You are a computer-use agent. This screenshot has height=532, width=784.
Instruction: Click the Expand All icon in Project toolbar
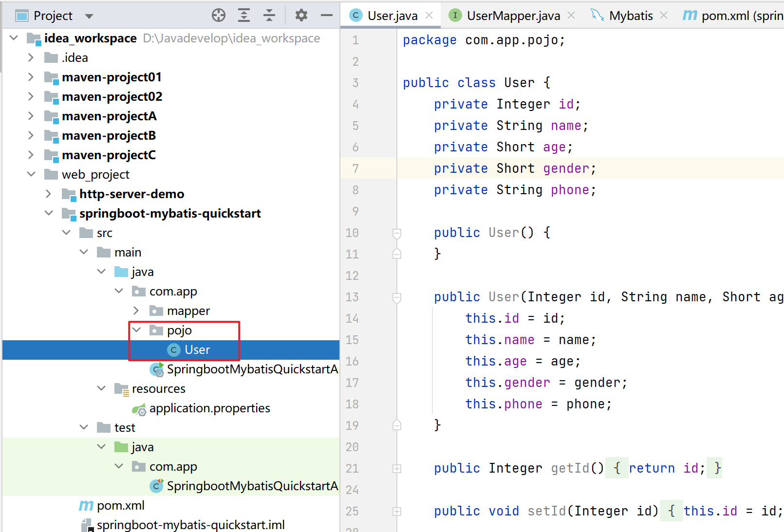click(244, 16)
